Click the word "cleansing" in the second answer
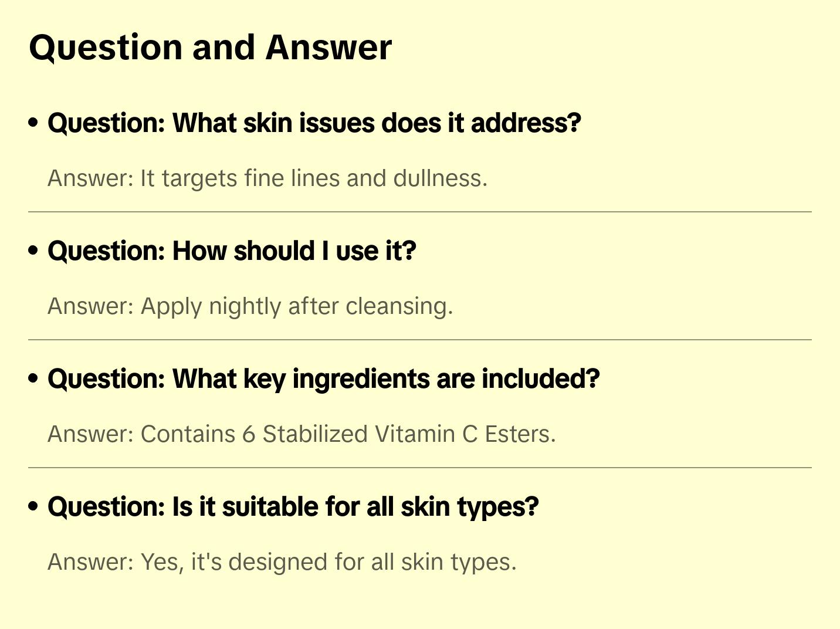840x629 pixels. coord(399,306)
